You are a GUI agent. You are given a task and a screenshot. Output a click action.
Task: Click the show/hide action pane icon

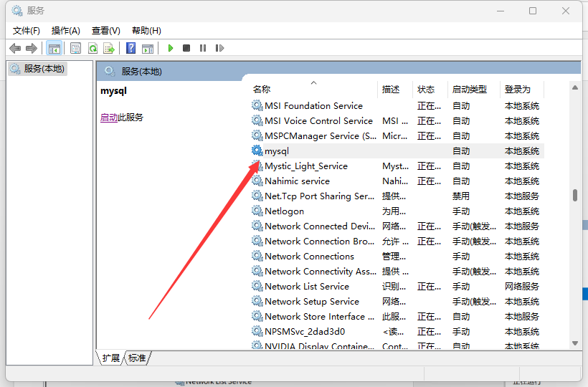(x=148, y=48)
